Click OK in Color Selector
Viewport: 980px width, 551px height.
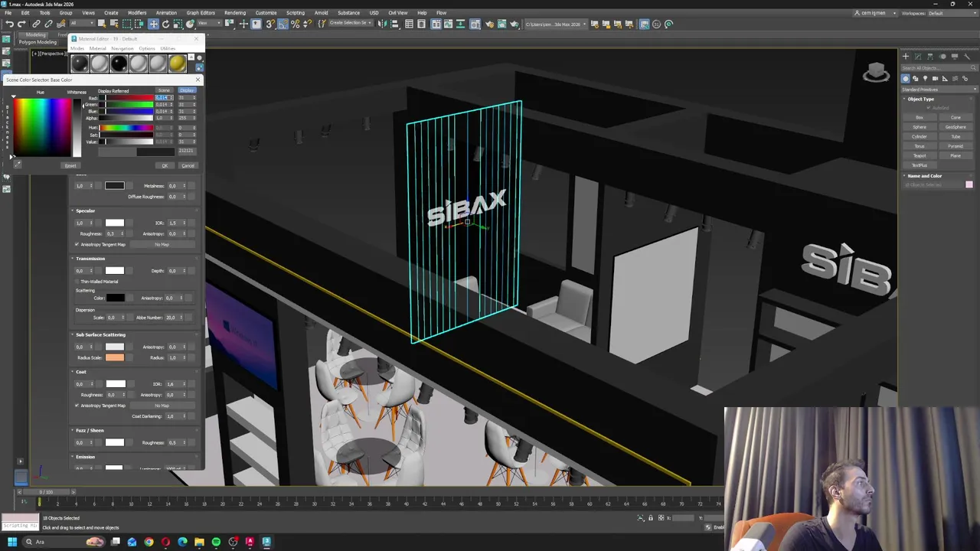coord(164,165)
